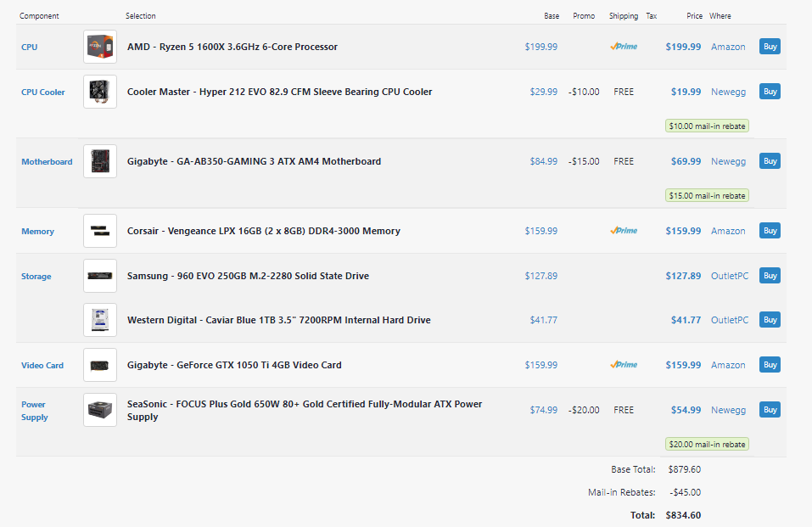The image size is (812, 527).
Task: Open the Memory category link
Action: [x=37, y=231]
